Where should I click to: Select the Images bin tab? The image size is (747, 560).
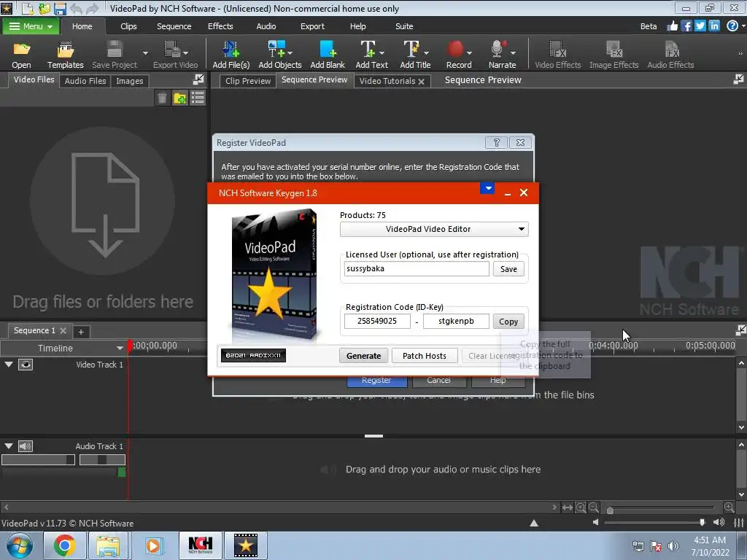tap(130, 81)
